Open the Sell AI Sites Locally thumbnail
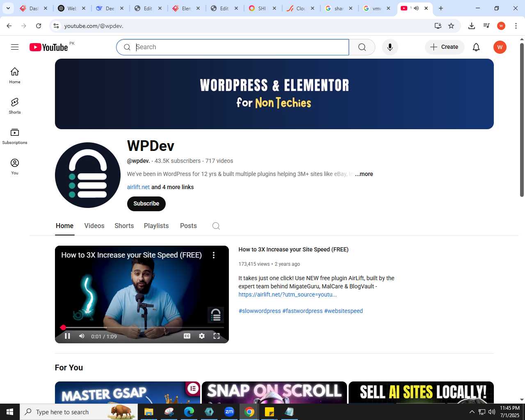 click(421, 393)
